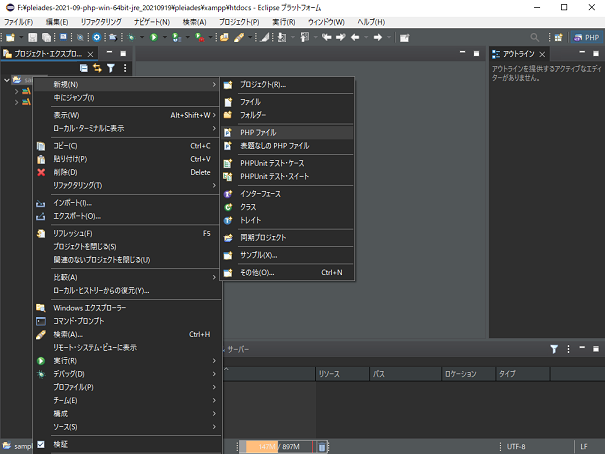
Task: Click the Previous Annotation toolbar icon
Action: click(x=305, y=37)
